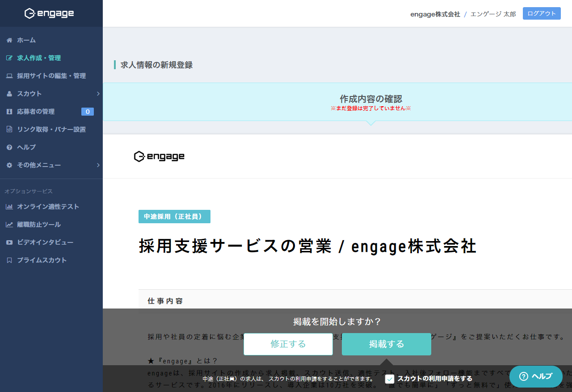Screen dimensions: 572x392
Task: Open the 応募者の管理 menu item
Action: click(x=51, y=112)
